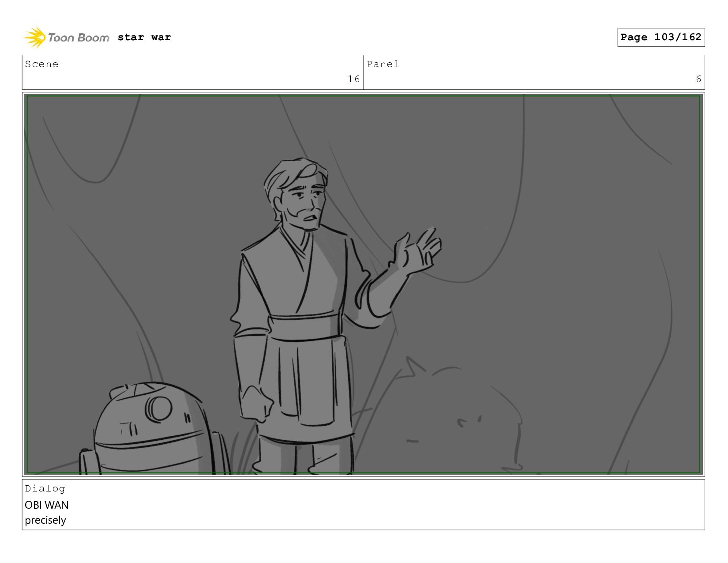This screenshot has width=728, height=563.
Task: Click the 'star war' project title
Action: point(144,37)
